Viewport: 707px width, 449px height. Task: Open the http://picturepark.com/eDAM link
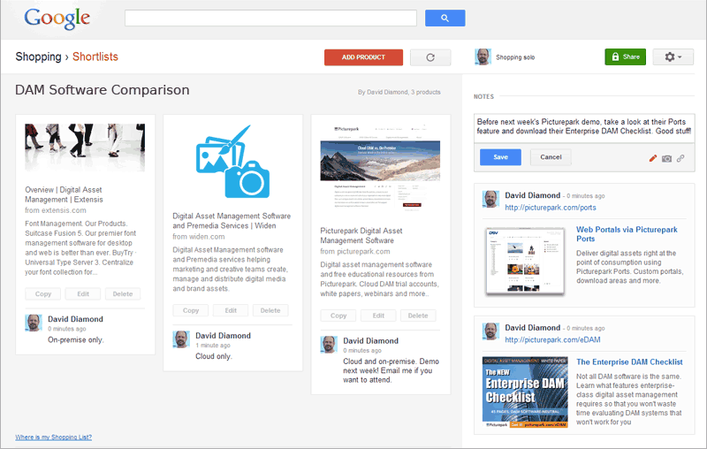tap(552, 340)
